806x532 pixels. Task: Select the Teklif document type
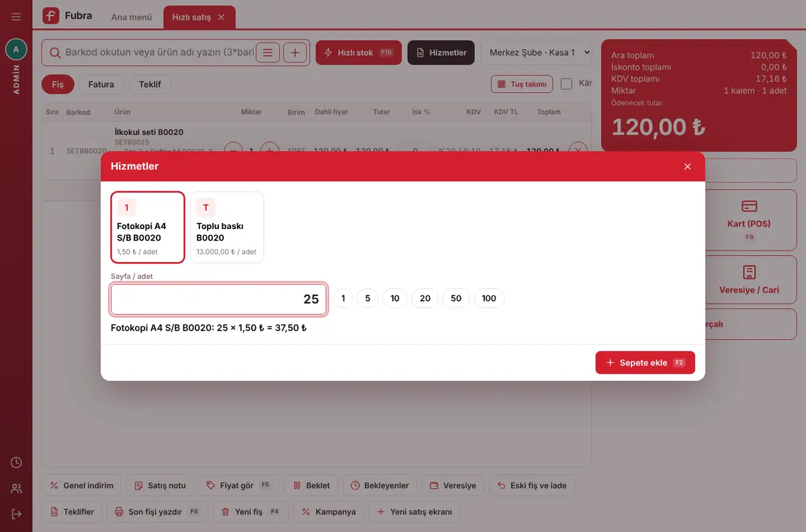pyautogui.click(x=150, y=84)
